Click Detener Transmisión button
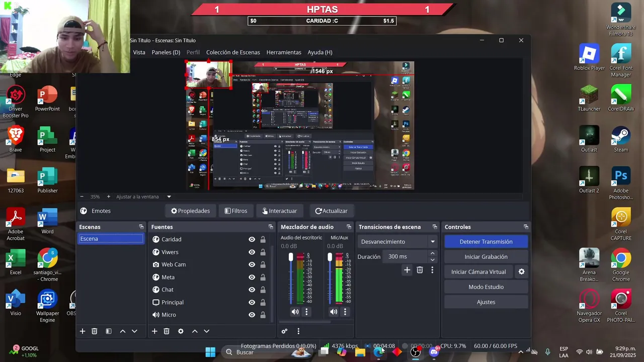The image size is (644, 362). (486, 242)
